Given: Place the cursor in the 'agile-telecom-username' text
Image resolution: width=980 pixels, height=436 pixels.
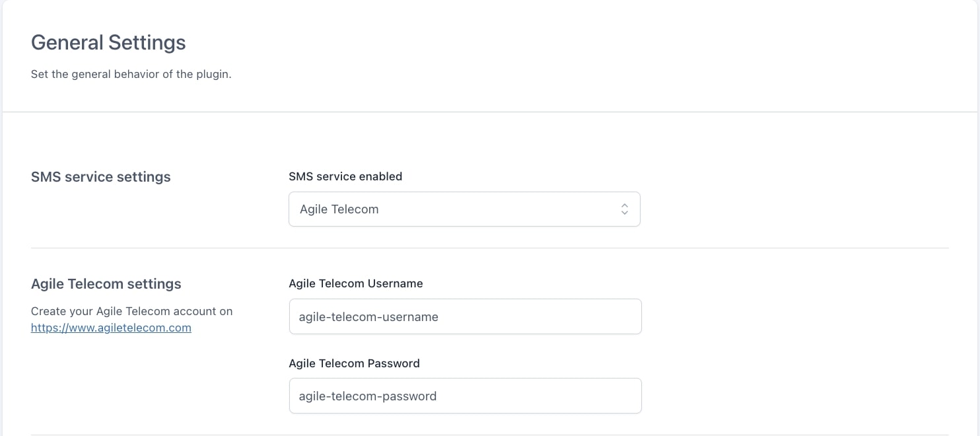Looking at the screenshot, I should [368, 317].
